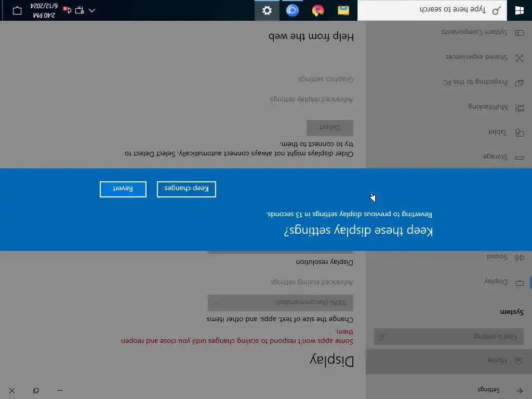Open File Explorer from the taskbar
The width and height of the screenshot is (532, 399).
coord(343,10)
